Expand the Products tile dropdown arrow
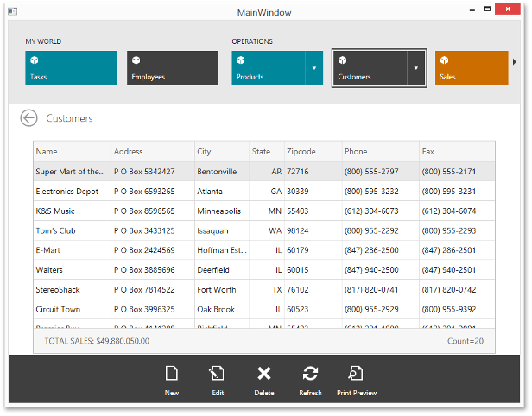Screen dimensions: 532x416 314,68
